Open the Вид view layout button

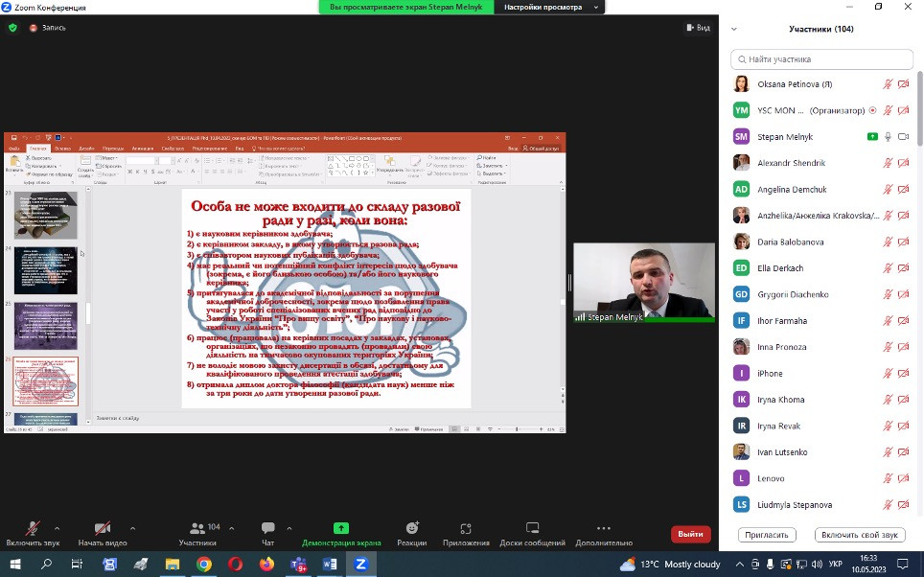click(699, 28)
